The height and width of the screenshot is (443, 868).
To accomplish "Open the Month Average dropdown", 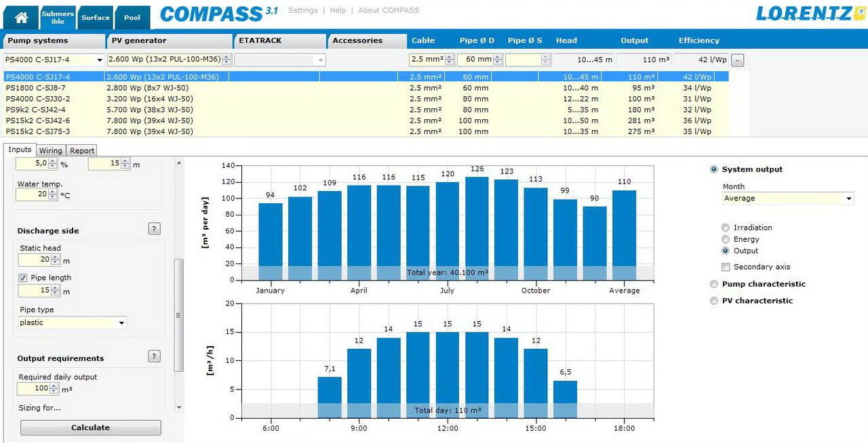I will (849, 198).
